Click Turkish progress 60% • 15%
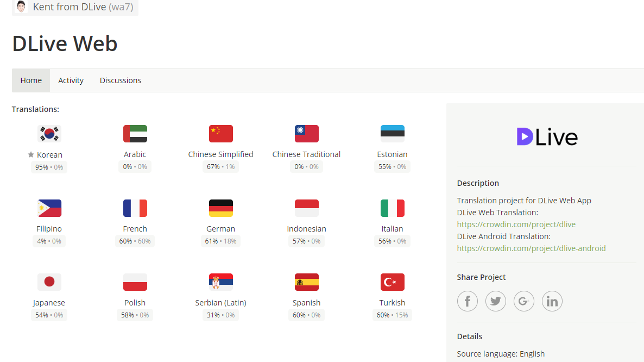This screenshot has width=644, height=362. coord(392,315)
